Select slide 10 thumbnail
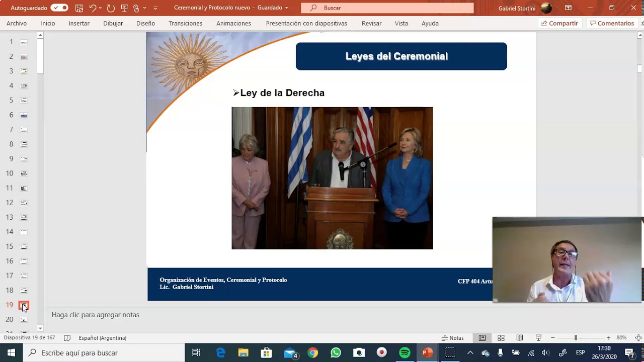 (x=23, y=173)
